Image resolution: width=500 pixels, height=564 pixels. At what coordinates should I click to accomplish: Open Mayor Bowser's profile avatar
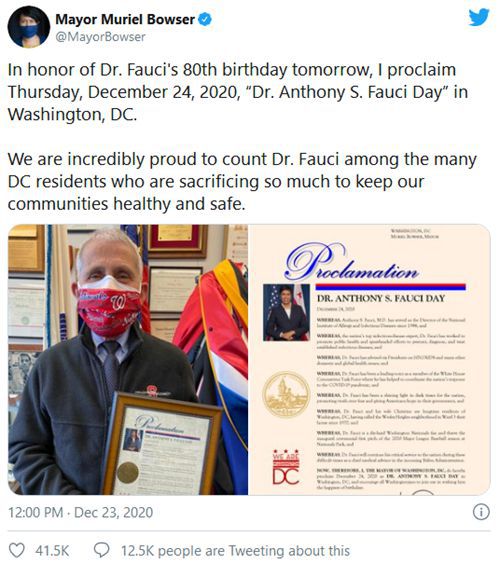(29, 27)
